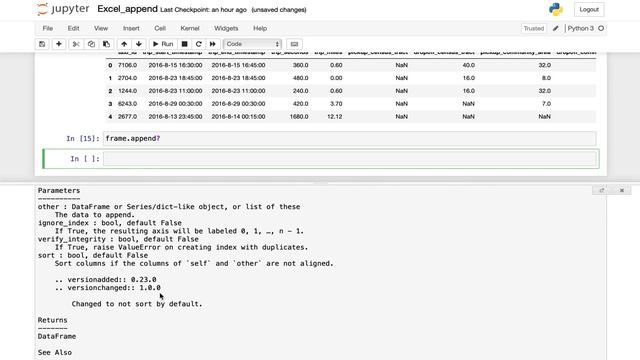Open the Cell menu
Image resolution: width=640 pixels, height=360 pixels.
coord(160,28)
